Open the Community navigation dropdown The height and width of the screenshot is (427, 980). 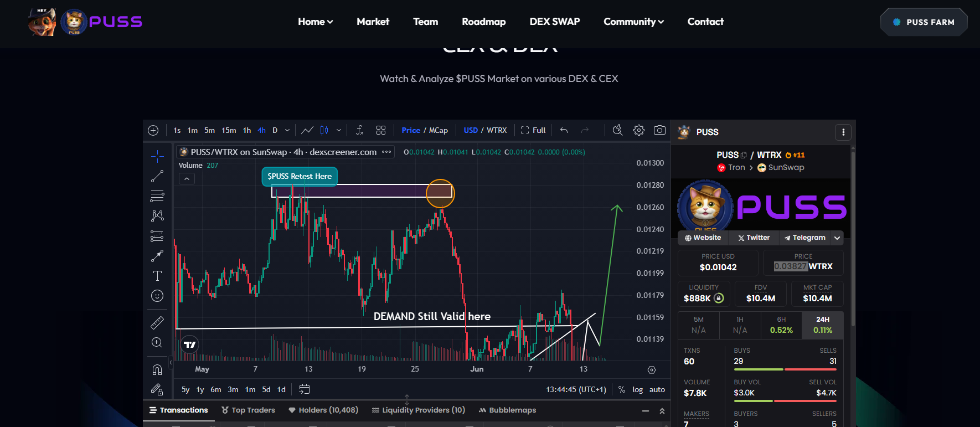coord(633,22)
